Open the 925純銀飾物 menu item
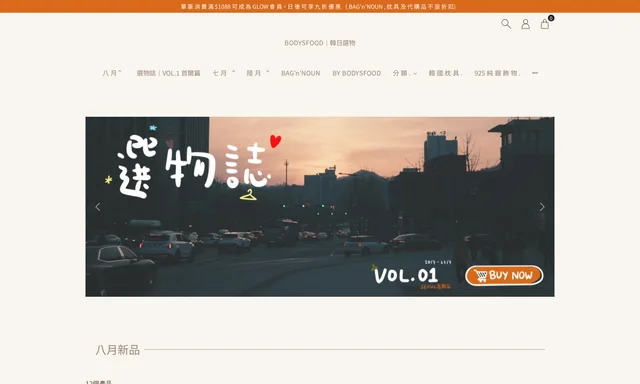The width and height of the screenshot is (640, 384). click(497, 73)
